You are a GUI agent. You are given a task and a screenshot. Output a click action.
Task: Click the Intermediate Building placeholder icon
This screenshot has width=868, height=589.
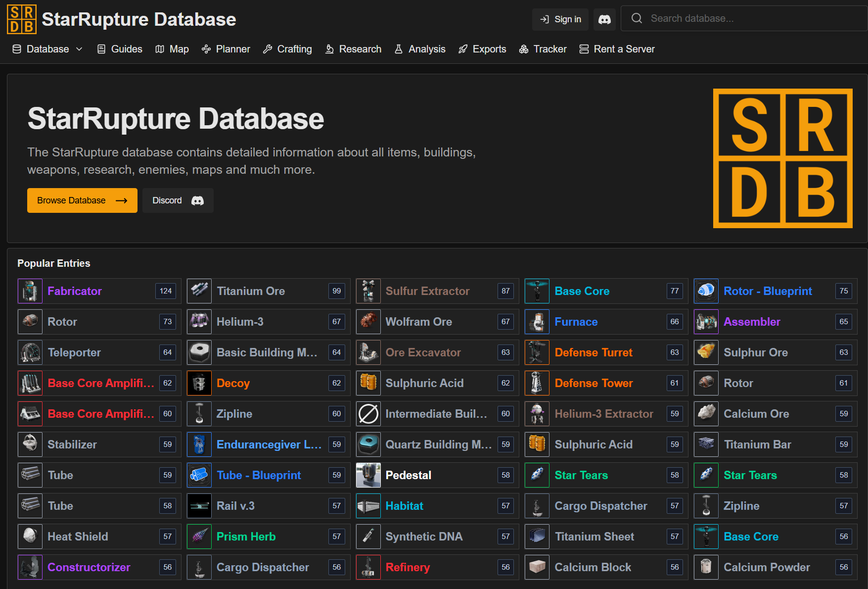pos(368,414)
